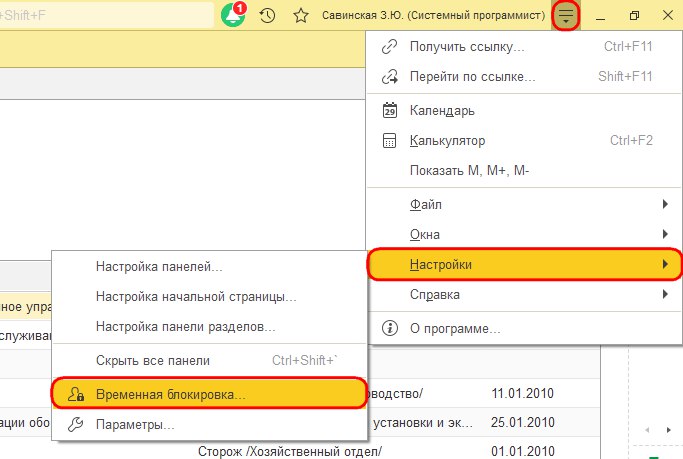Select Перейти по ссылке menu entry
Image resolution: width=683 pixels, height=459 pixels.
pos(524,77)
